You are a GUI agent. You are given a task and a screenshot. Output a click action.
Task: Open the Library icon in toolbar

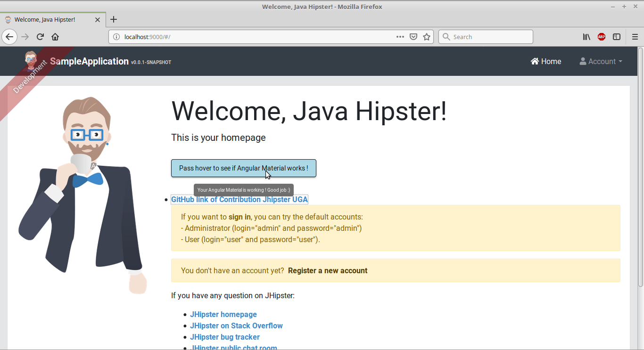[x=586, y=37]
